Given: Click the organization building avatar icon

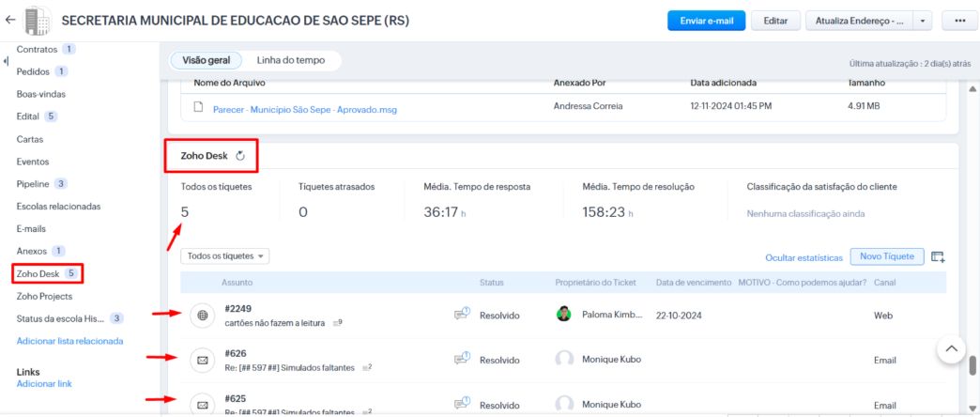Looking at the screenshot, I should click(x=37, y=21).
